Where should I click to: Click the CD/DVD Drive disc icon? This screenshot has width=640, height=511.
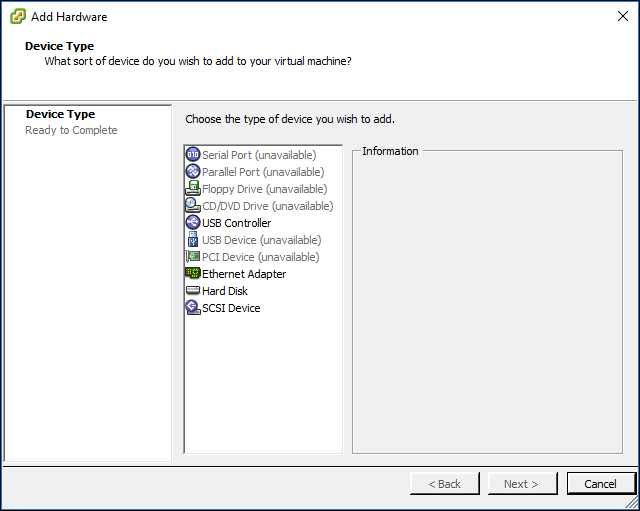tap(193, 205)
